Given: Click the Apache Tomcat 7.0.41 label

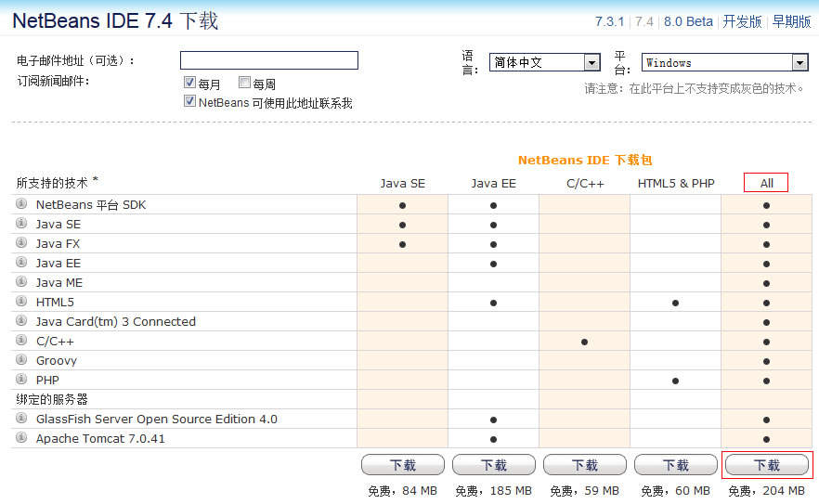Looking at the screenshot, I should click(x=100, y=439).
